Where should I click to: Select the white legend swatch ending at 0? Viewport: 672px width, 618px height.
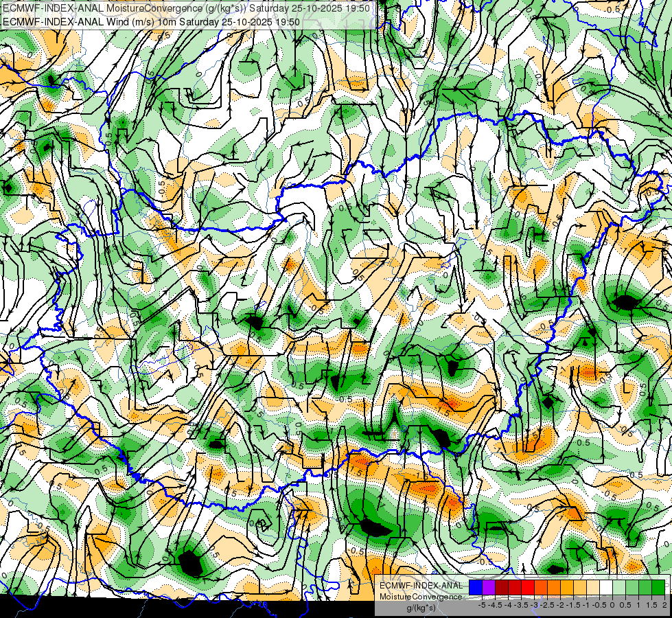tap(606, 587)
